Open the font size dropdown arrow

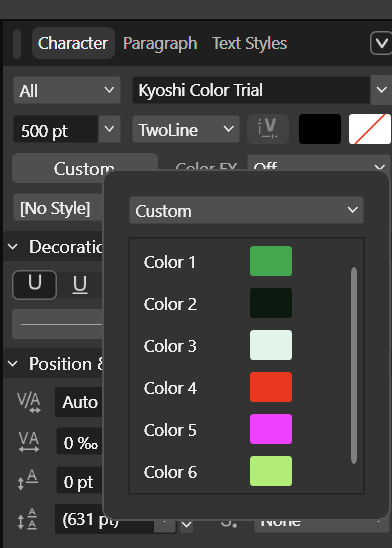pyautogui.click(x=109, y=130)
